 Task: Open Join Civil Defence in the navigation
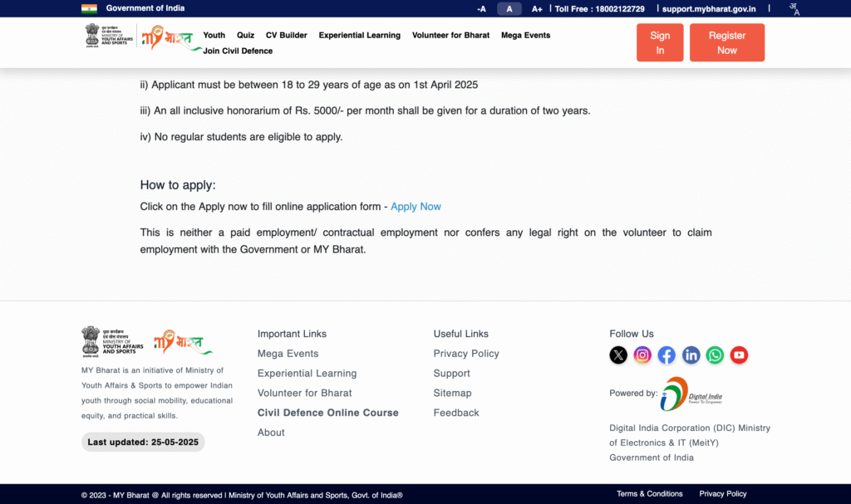point(238,51)
